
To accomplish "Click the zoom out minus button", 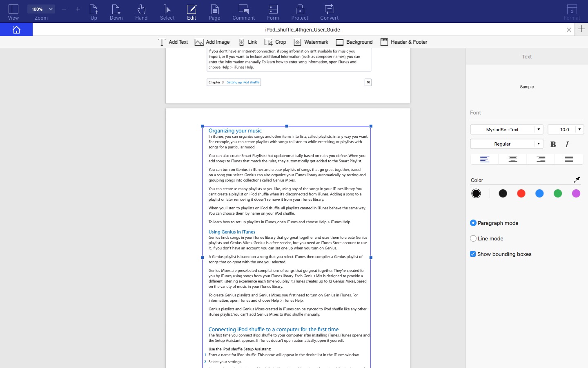I will coord(64,9).
